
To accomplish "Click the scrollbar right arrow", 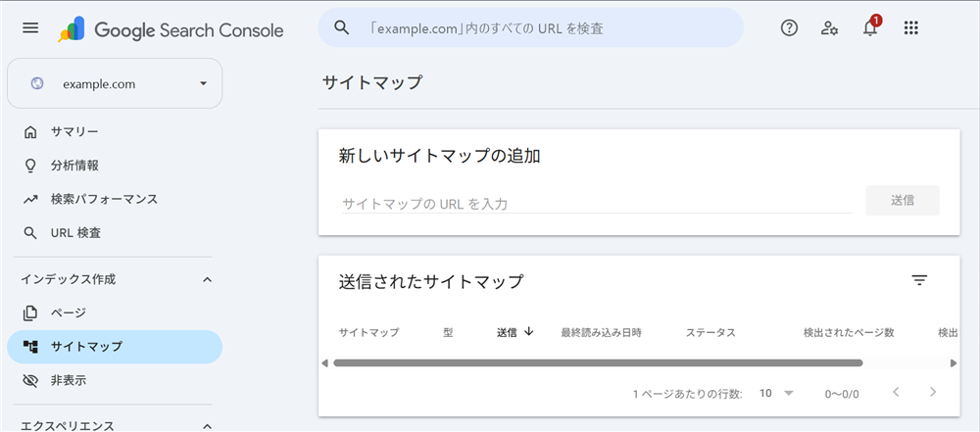I will coord(954,363).
